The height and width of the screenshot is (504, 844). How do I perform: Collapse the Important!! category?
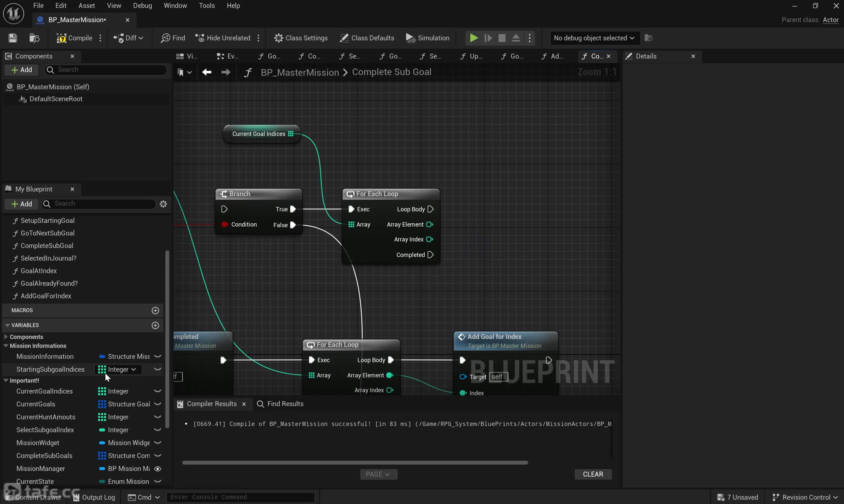6,380
